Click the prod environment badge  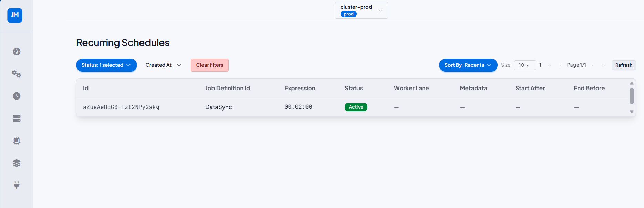(349, 14)
